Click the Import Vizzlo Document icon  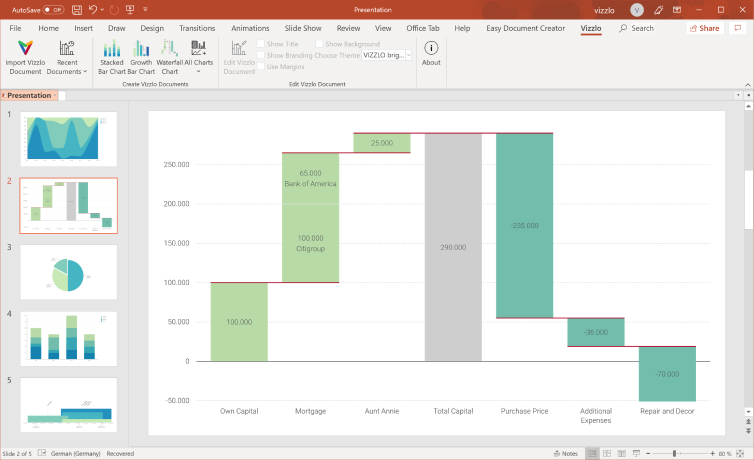click(25, 48)
